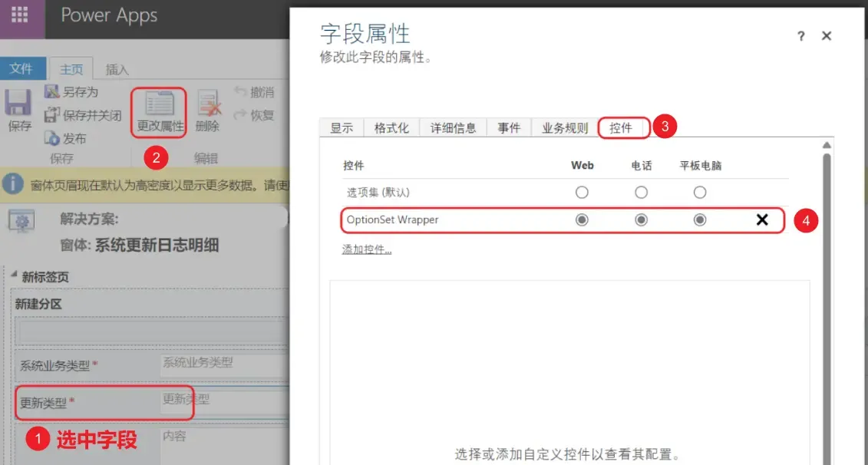Click the 删除 (Delete) icon
The height and width of the screenshot is (465, 868).
coord(207,107)
